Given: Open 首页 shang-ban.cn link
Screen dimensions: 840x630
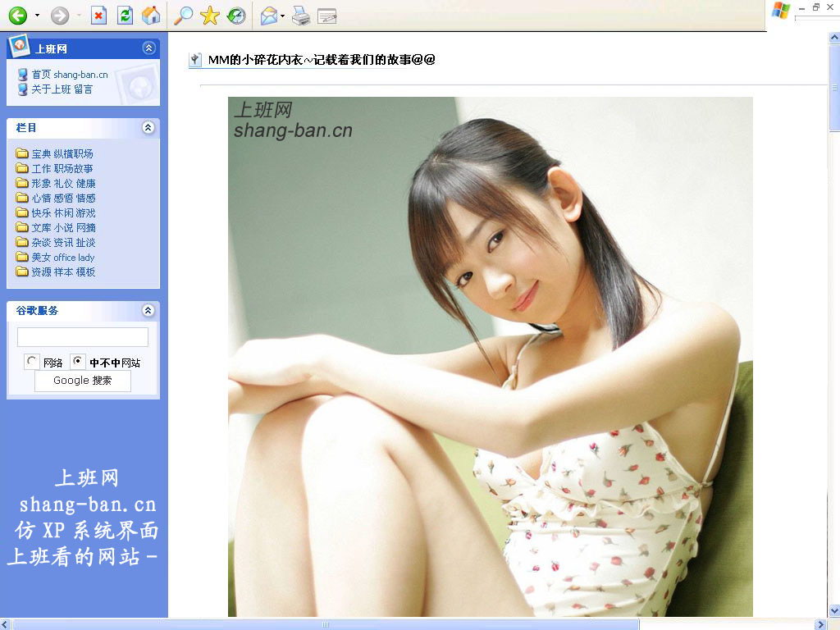Looking at the screenshot, I should (70, 75).
